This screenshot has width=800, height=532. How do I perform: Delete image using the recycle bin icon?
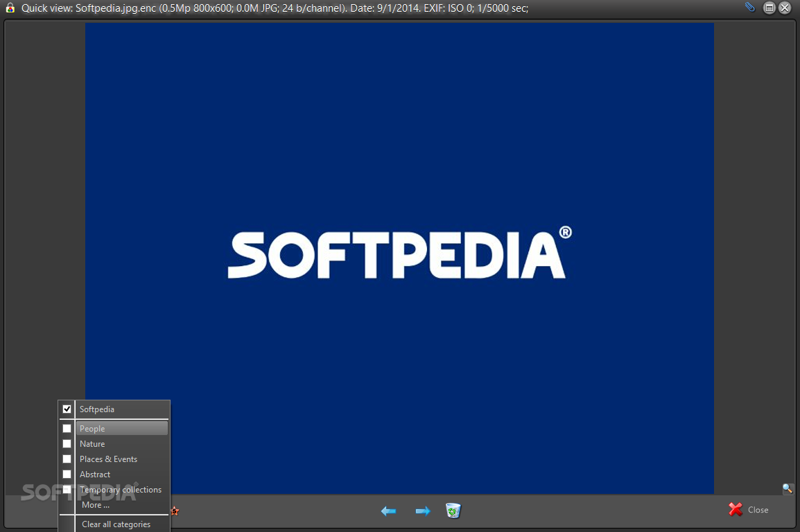click(x=453, y=510)
